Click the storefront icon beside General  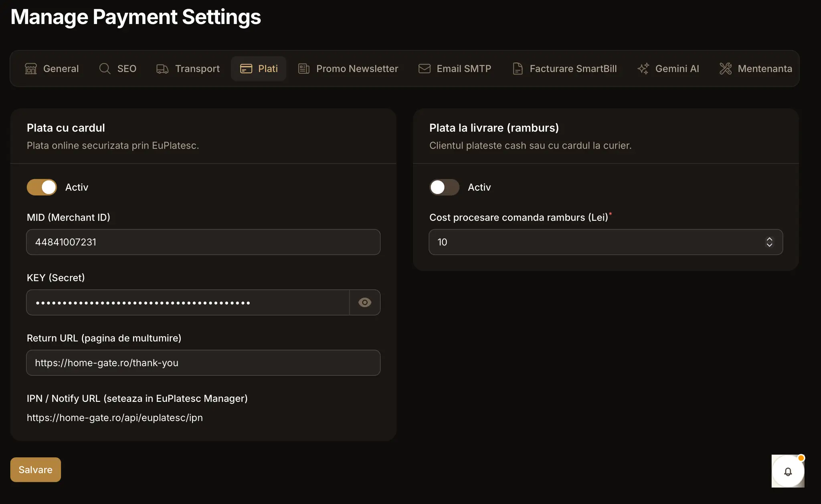click(31, 69)
